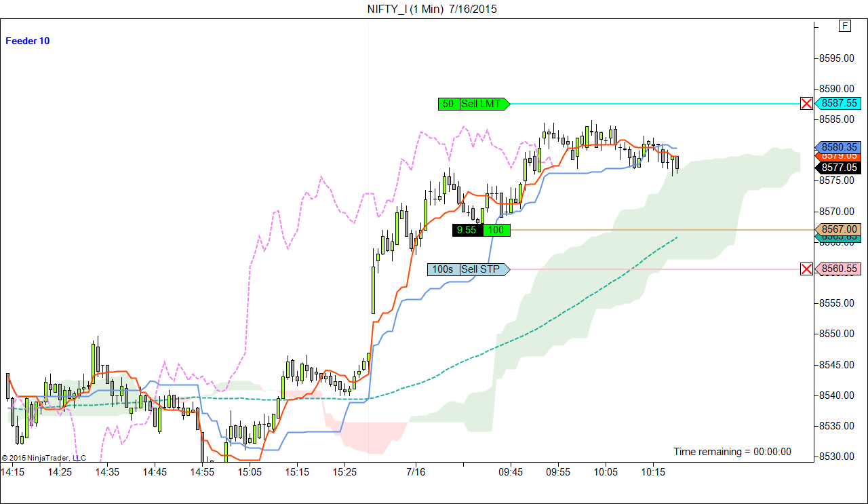Cancel the Sell LMT order at 8587.55
The height and width of the screenshot is (504, 868).
(x=806, y=104)
